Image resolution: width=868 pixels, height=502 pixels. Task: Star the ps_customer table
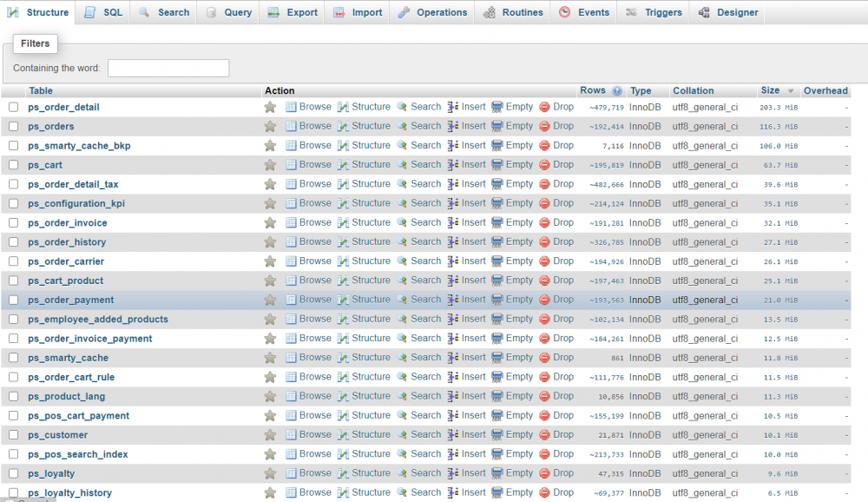[270, 435]
